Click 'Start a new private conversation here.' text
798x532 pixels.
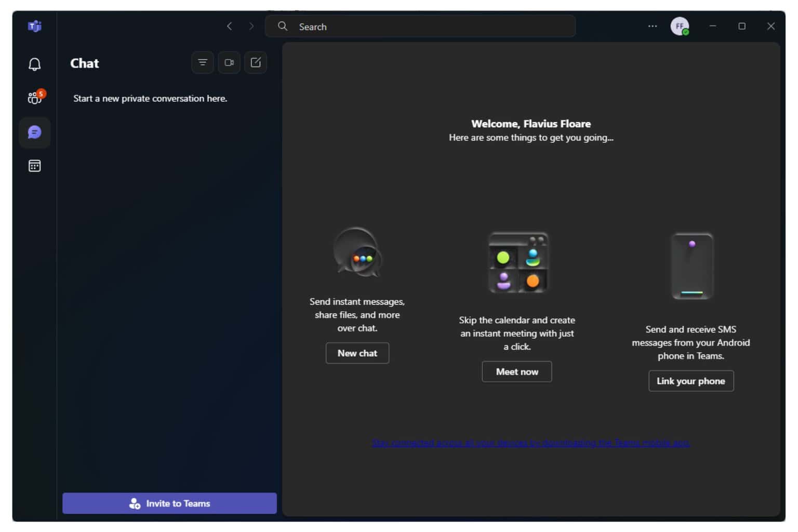point(150,98)
